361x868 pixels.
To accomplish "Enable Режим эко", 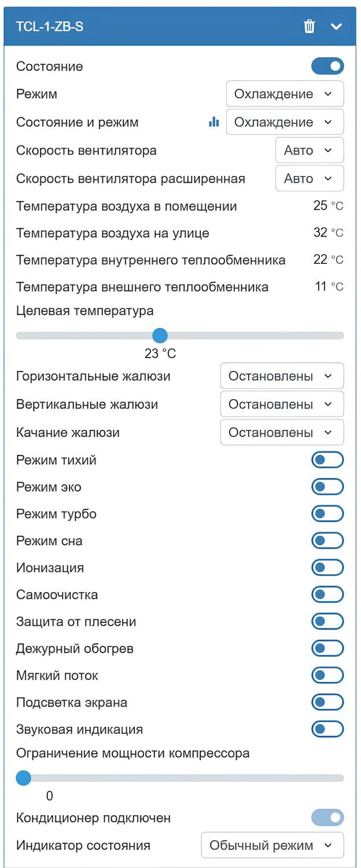I will point(327,486).
